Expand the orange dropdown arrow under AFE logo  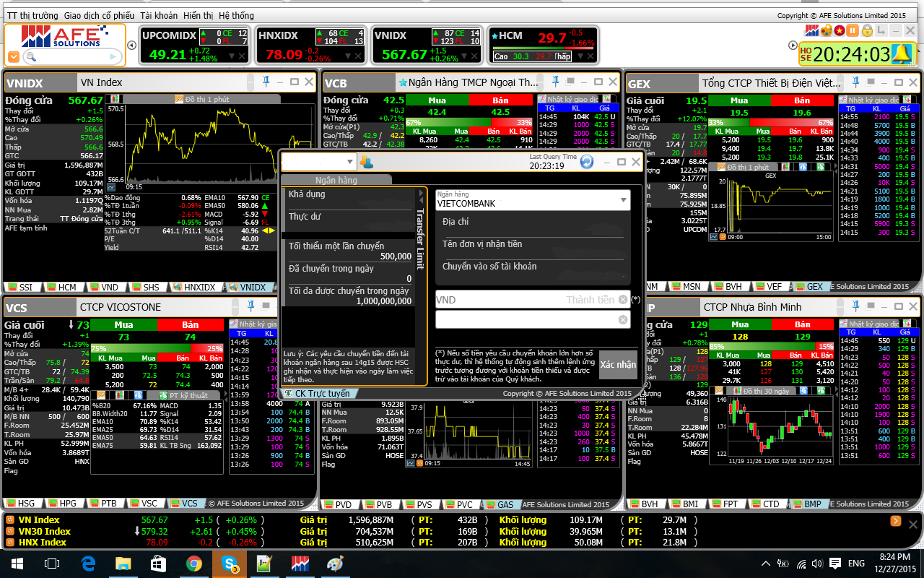(14, 56)
